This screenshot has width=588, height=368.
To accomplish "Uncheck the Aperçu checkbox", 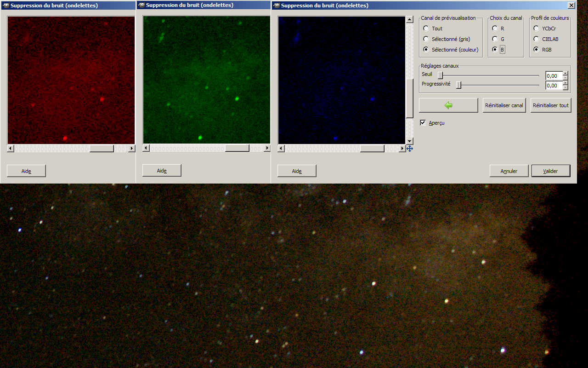I will coord(423,123).
